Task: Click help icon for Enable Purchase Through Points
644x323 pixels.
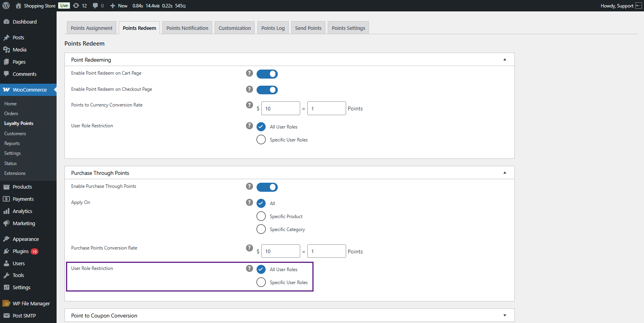Action: 249,186
